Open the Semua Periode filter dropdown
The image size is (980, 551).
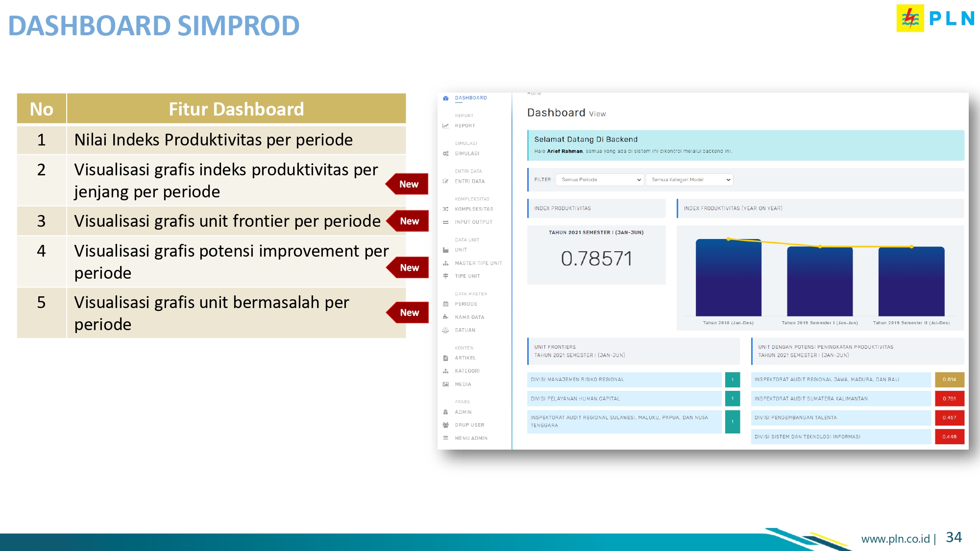(601, 180)
